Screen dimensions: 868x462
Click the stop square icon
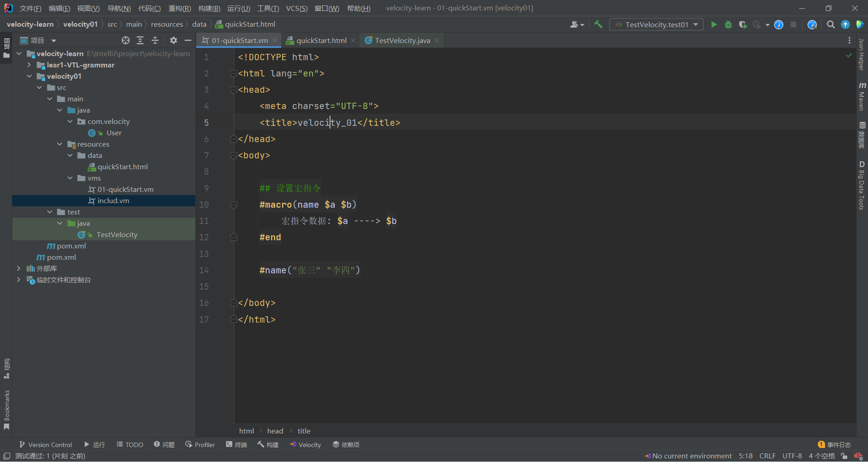793,24
